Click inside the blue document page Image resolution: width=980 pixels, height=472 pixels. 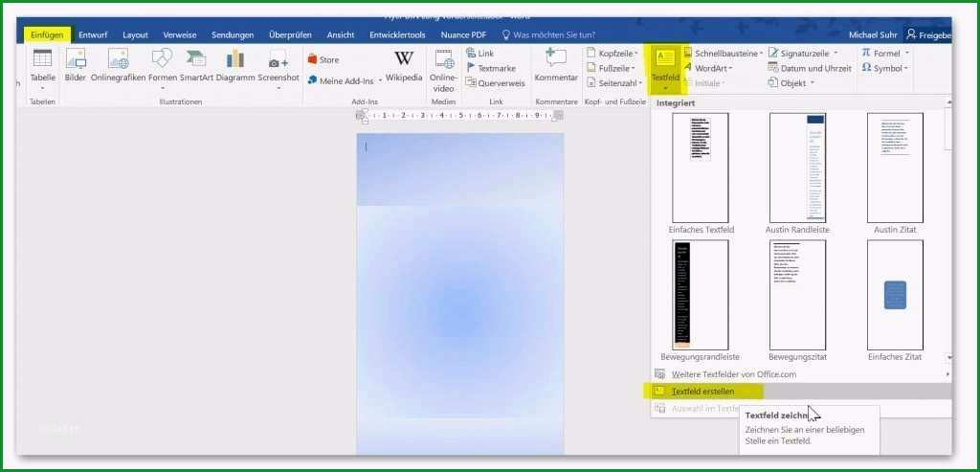point(460,294)
